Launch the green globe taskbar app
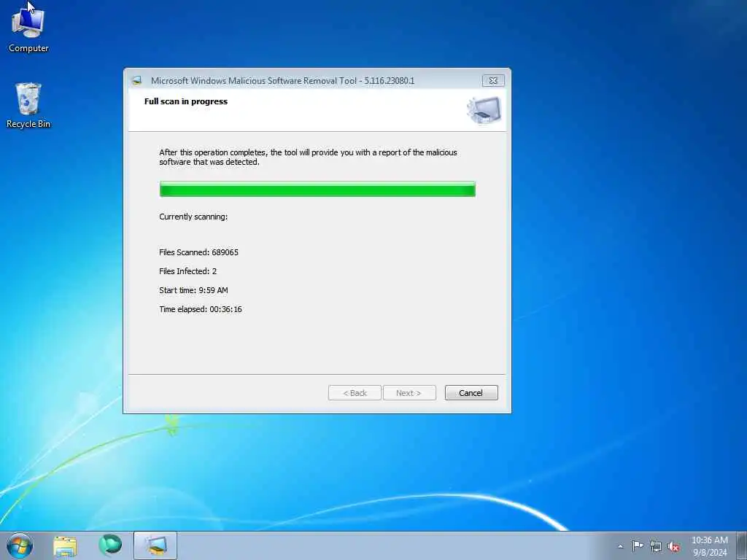This screenshot has width=747, height=560. coord(110,545)
